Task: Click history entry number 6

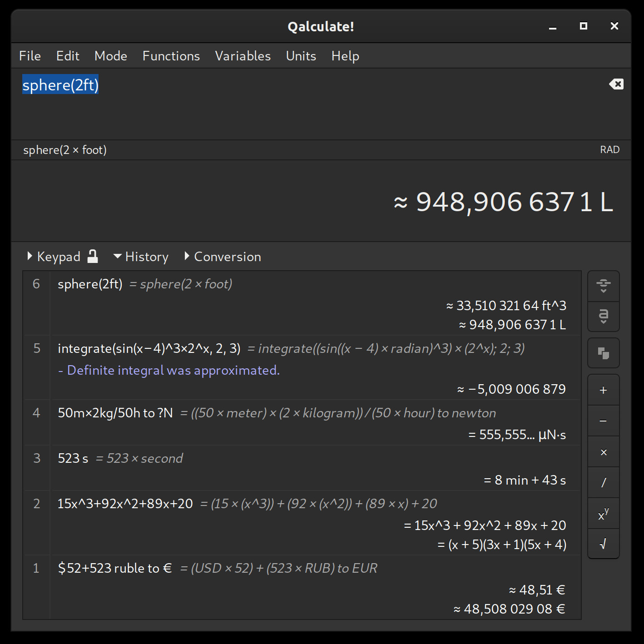Action: (x=36, y=284)
